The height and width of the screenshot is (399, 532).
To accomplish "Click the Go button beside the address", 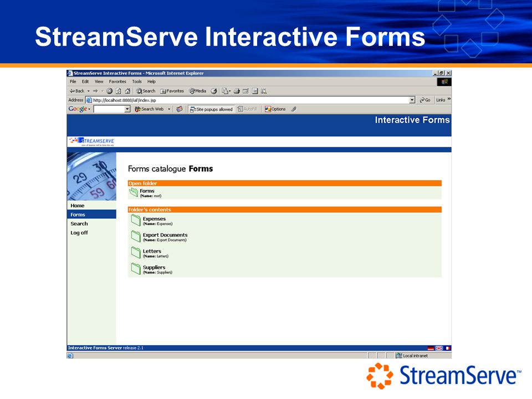I will pos(425,100).
